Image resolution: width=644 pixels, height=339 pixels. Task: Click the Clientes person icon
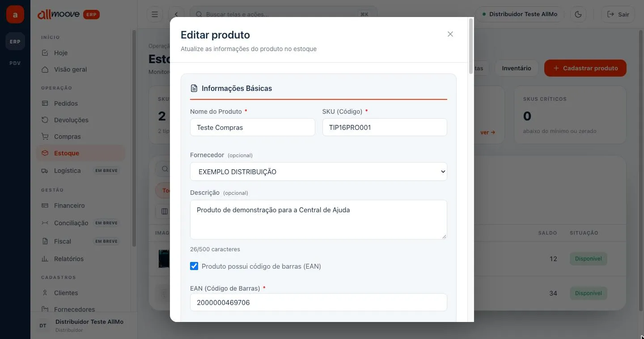(x=45, y=293)
